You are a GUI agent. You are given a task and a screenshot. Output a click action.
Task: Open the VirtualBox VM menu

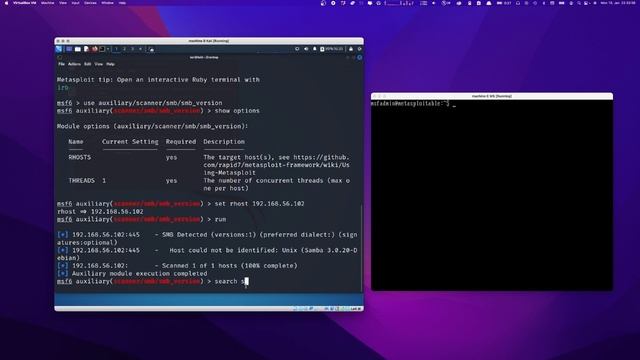(x=24, y=3)
